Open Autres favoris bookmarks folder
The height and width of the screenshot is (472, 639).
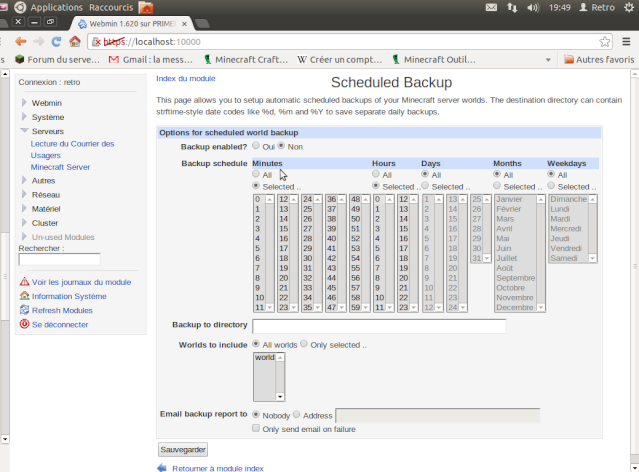[599, 60]
